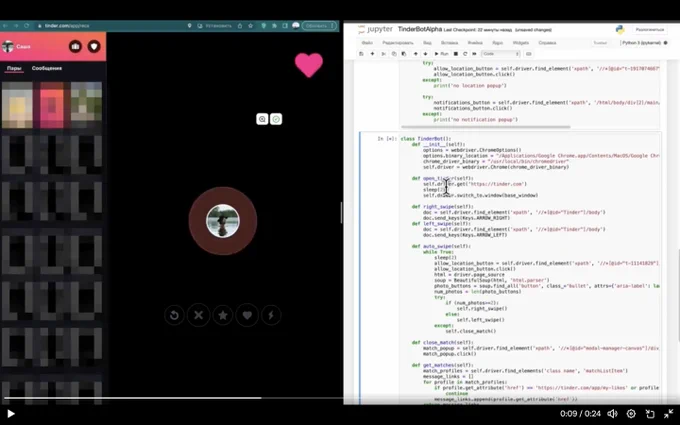Click the location pin in address bar
Viewport: 680px width, 425px height.
pos(190,26)
